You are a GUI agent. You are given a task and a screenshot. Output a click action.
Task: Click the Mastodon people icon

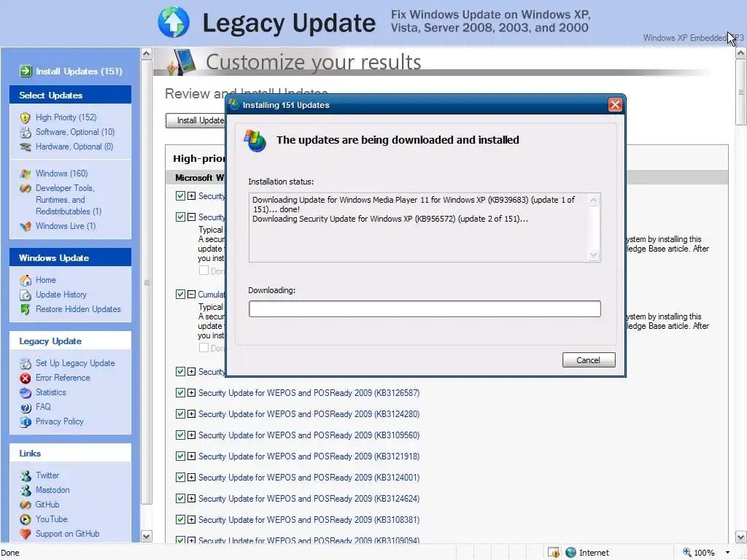point(26,491)
